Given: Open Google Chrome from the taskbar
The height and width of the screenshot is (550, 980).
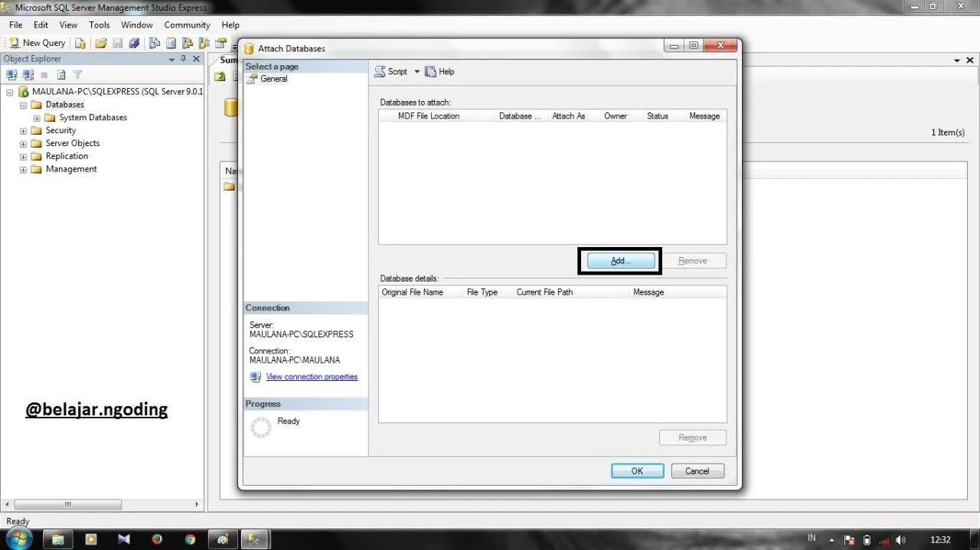Looking at the screenshot, I should click(x=190, y=539).
